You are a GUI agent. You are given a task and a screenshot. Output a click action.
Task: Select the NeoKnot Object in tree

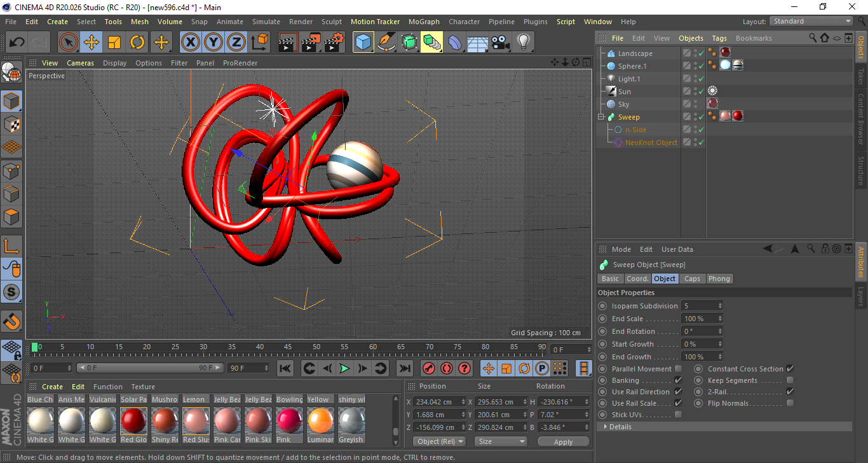[651, 142]
